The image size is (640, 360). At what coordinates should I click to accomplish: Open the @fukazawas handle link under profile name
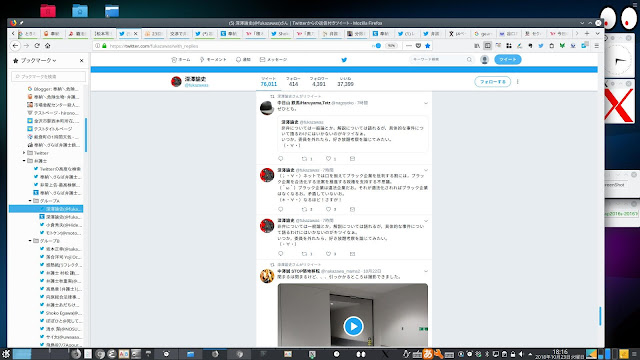[x=196, y=85]
